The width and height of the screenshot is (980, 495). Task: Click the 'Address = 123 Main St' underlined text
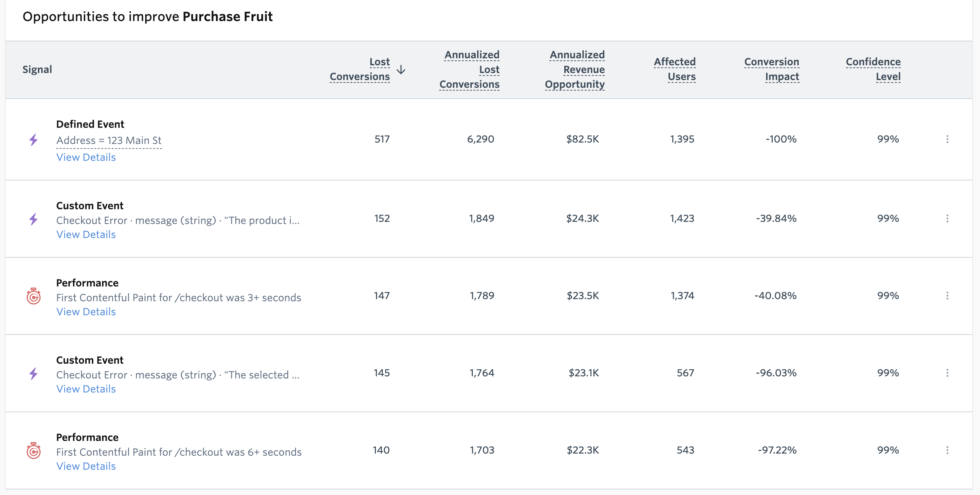(x=109, y=140)
